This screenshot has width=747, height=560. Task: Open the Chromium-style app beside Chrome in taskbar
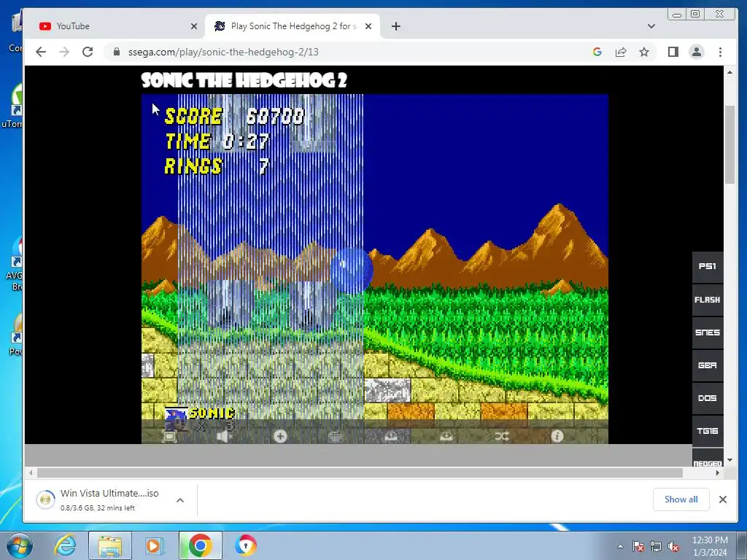coord(246,545)
